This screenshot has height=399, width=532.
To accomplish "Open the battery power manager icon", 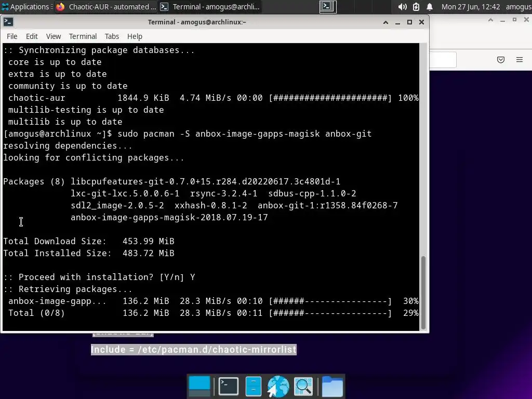I will [x=416, y=6].
